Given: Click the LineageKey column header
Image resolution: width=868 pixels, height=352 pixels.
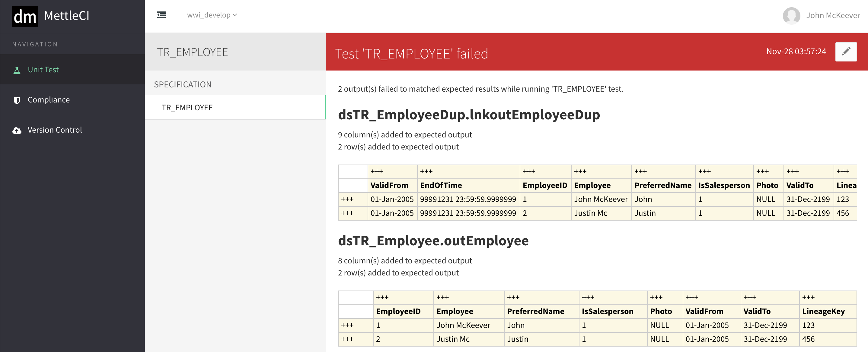Looking at the screenshot, I should 823,311.
